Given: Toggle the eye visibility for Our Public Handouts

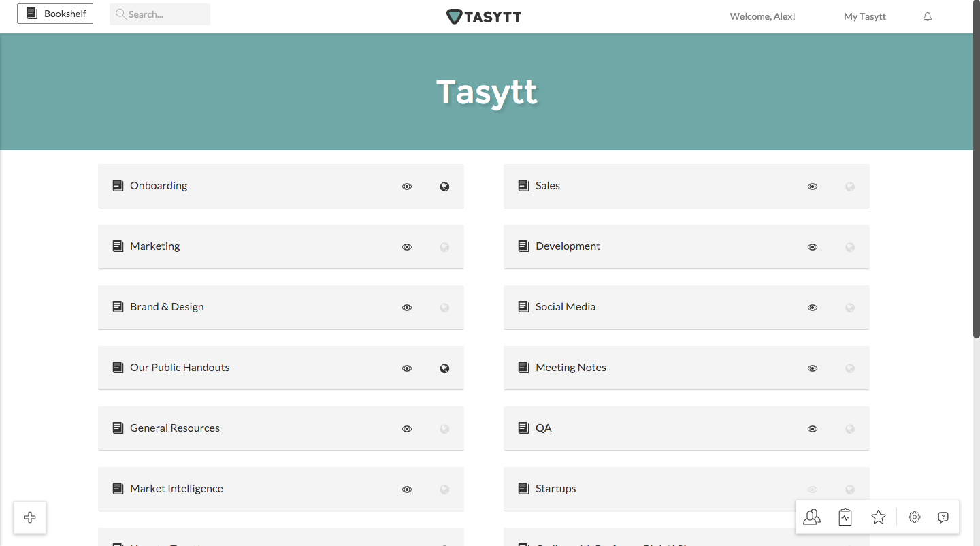Looking at the screenshot, I should click(407, 368).
